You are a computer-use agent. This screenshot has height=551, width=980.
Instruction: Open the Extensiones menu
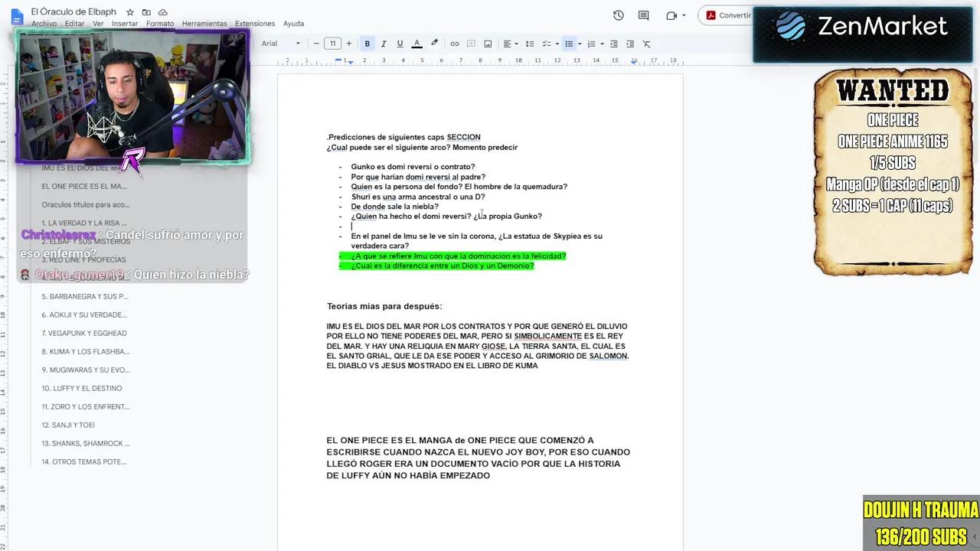(x=255, y=24)
